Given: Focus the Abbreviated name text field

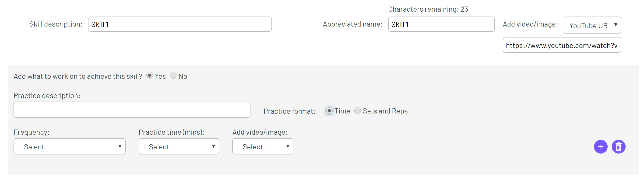Looking at the screenshot, I should coord(441,24).
